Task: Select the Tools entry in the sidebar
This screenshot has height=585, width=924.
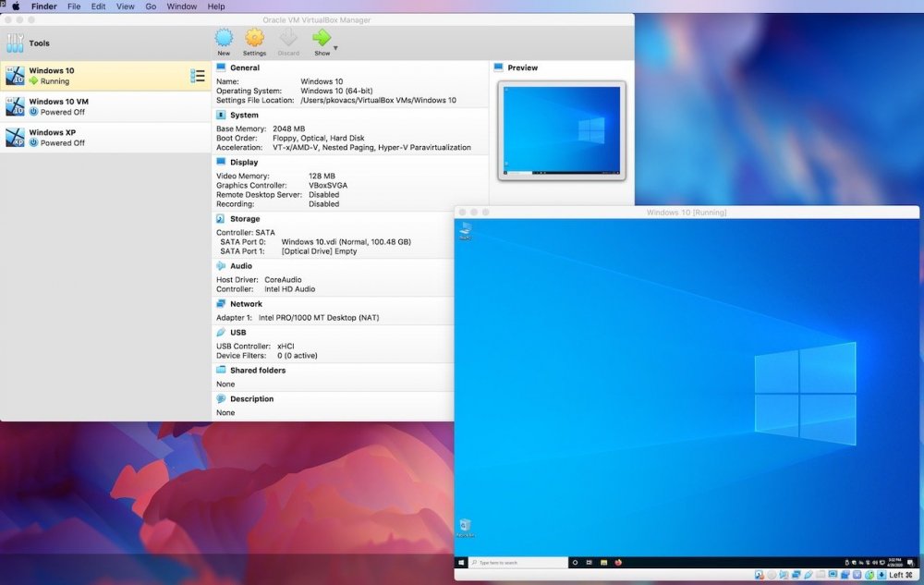Action: (x=105, y=43)
